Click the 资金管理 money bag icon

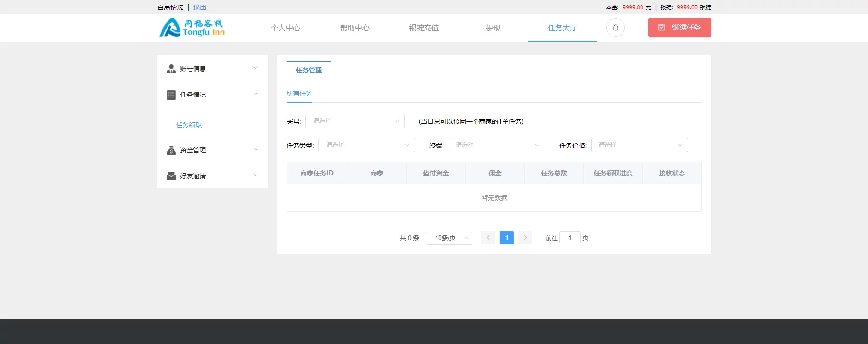[171, 150]
